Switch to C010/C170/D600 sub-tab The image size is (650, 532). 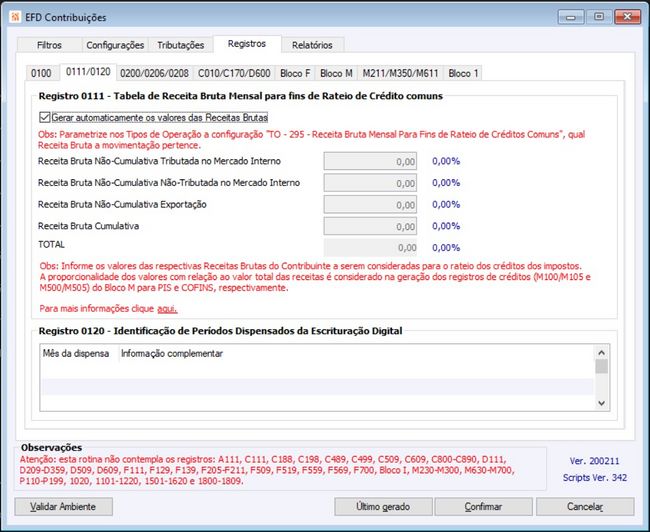[234, 73]
